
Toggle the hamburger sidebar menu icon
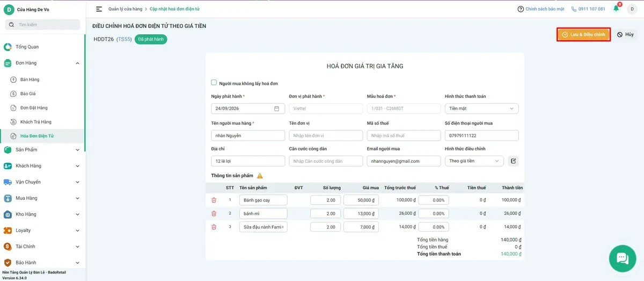[99, 9]
